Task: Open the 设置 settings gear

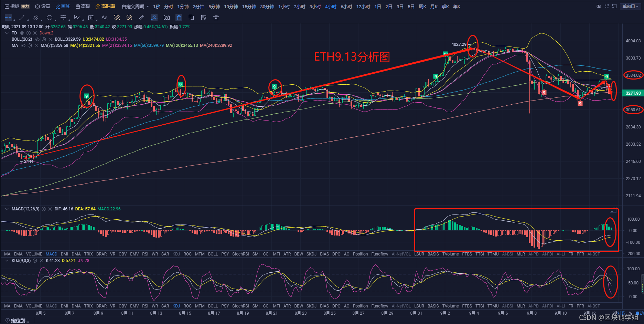Action: tap(43, 7)
